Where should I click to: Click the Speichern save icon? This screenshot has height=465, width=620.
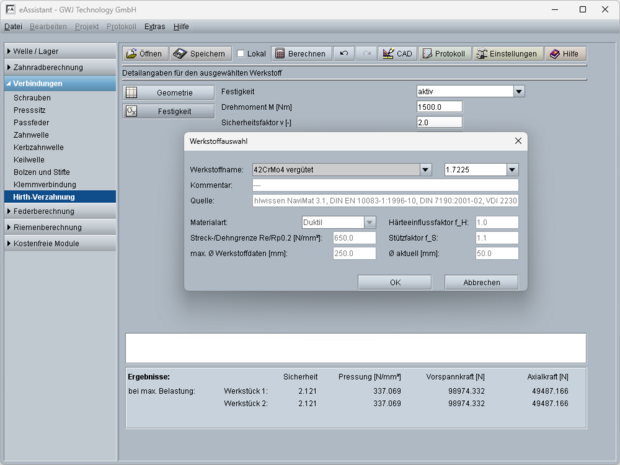tap(201, 53)
